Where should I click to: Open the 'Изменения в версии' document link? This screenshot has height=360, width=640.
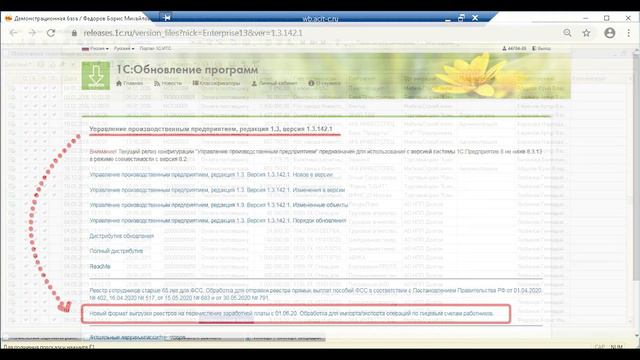pos(217,190)
